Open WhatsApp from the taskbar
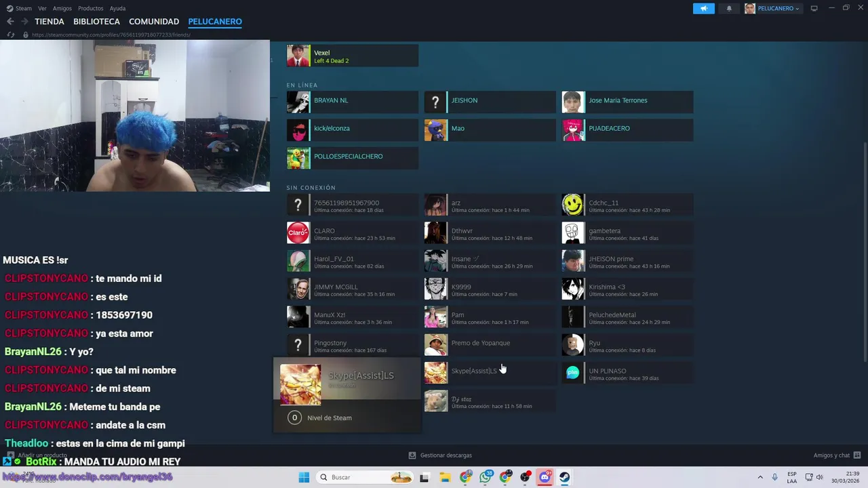The image size is (868, 488). click(485, 477)
